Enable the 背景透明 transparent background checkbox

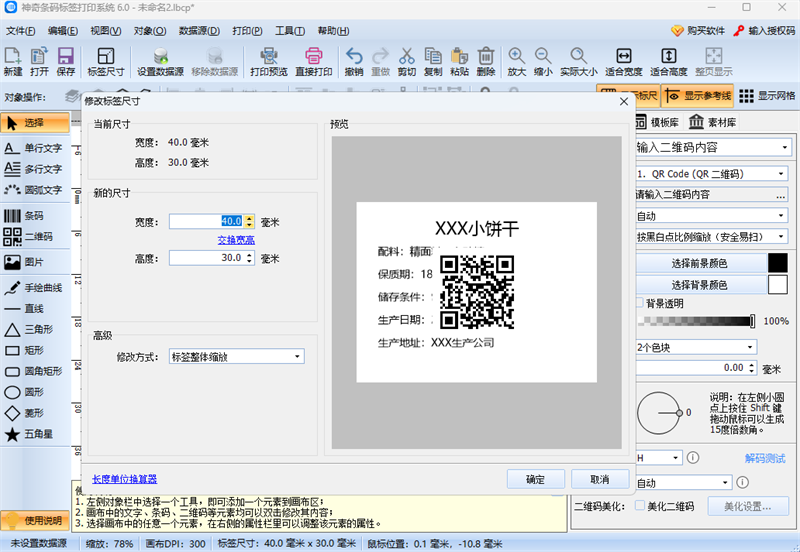641,303
